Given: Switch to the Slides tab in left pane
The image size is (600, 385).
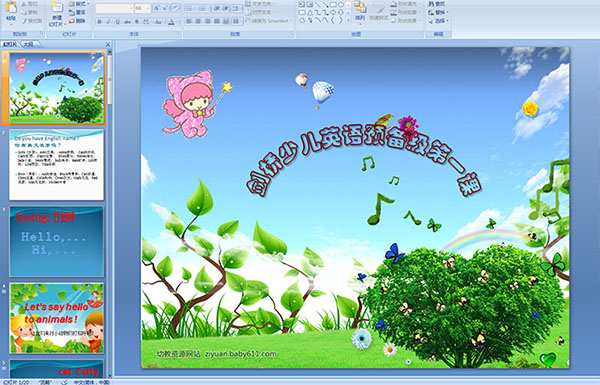Looking at the screenshot, I should coord(10,44).
